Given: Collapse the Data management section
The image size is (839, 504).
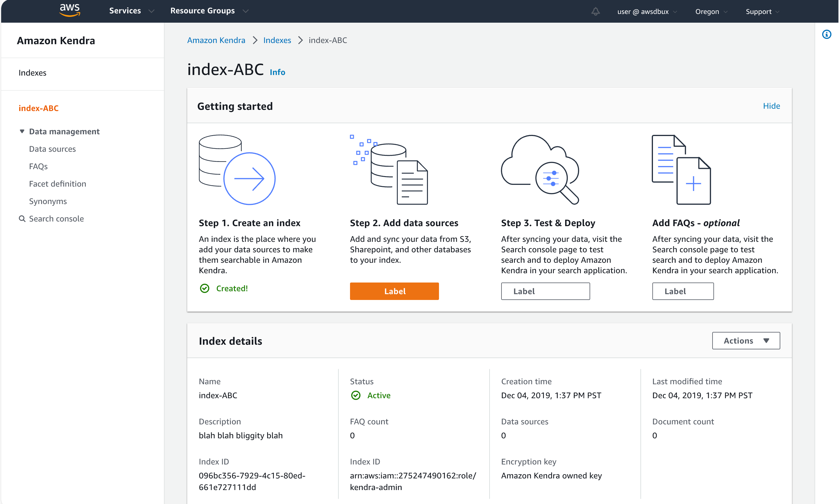Looking at the screenshot, I should coord(22,131).
